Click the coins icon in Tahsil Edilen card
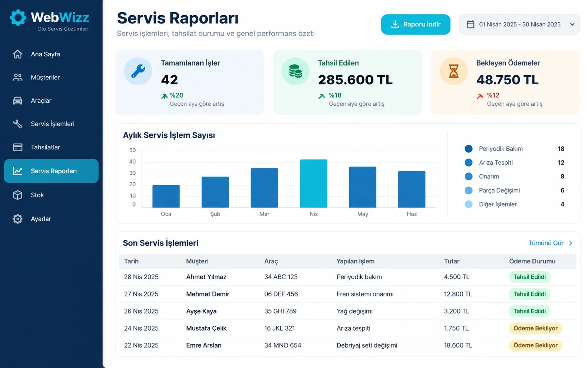 [295, 71]
